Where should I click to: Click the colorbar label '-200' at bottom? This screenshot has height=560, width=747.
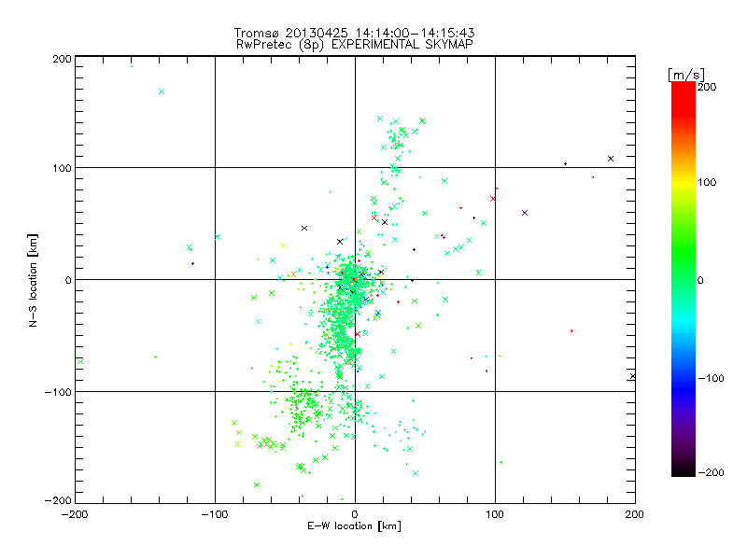coord(711,472)
